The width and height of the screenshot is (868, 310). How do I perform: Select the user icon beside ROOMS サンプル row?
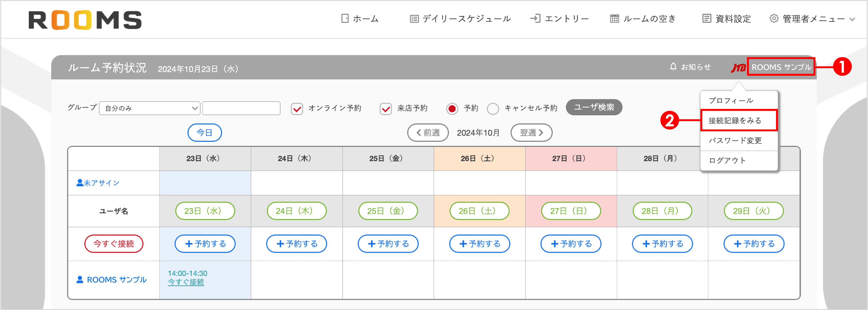tap(80, 279)
